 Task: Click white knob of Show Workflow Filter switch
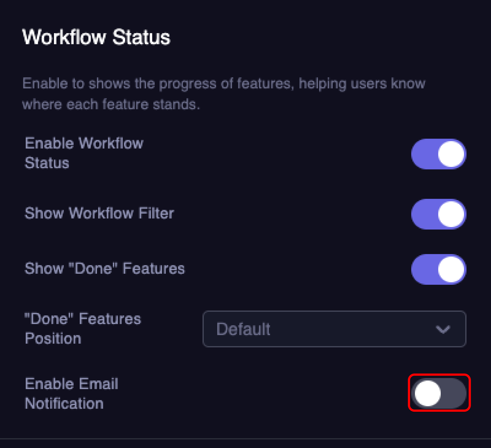(x=451, y=214)
